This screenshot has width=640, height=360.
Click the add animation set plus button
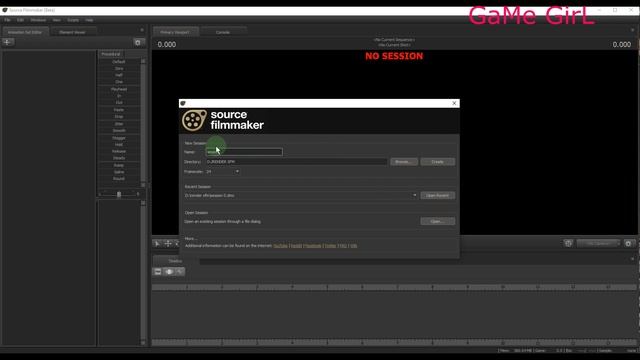[8, 42]
